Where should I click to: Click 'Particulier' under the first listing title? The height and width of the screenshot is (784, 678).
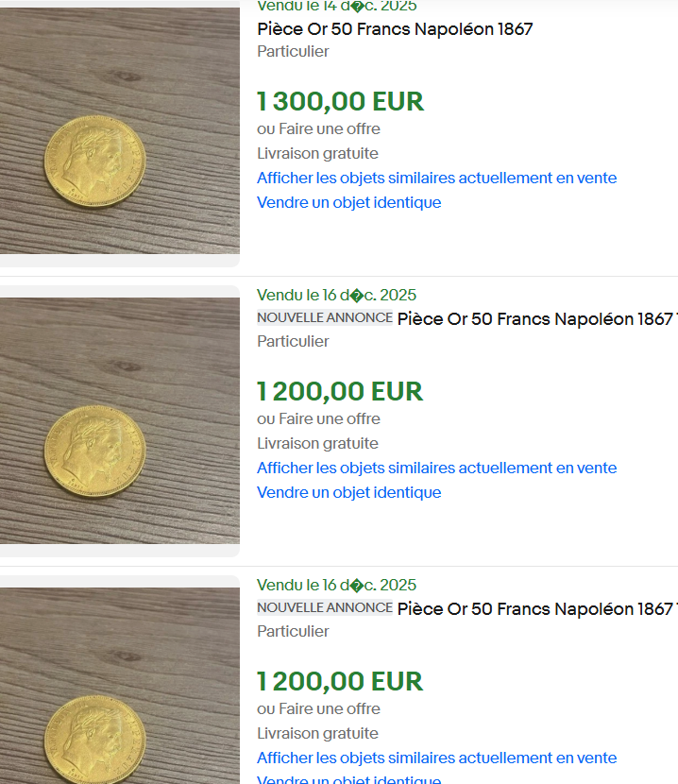(x=293, y=51)
